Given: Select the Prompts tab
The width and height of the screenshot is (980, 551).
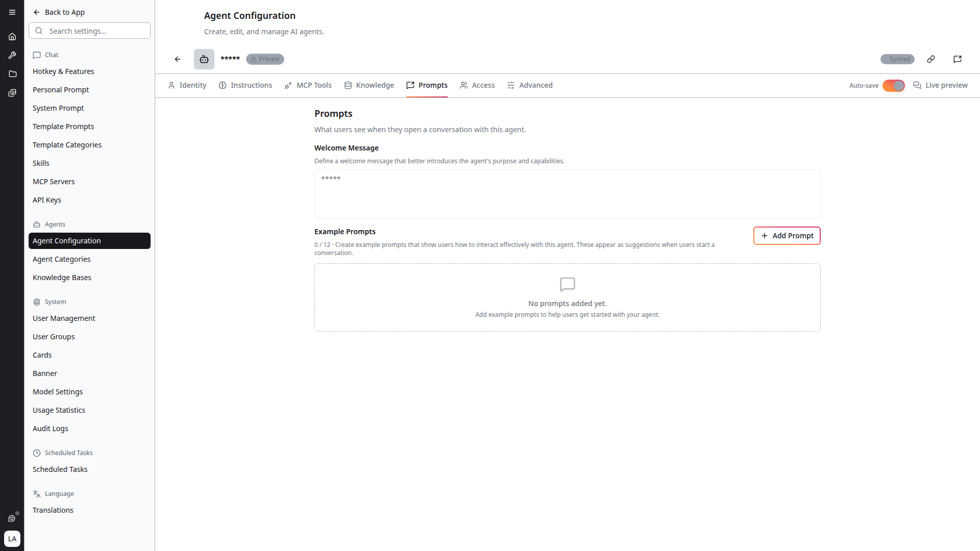Looking at the screenshot, I should point(427,85).
